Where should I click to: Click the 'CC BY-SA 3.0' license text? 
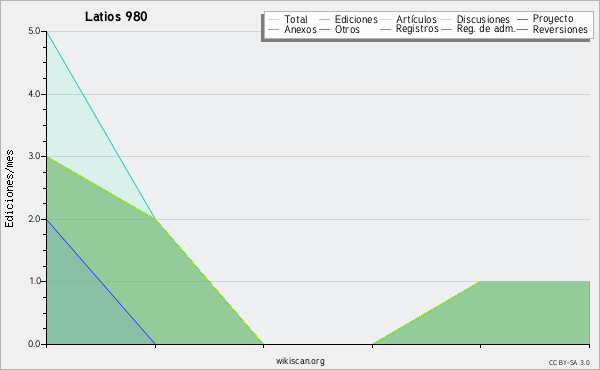tap(569, 362)
